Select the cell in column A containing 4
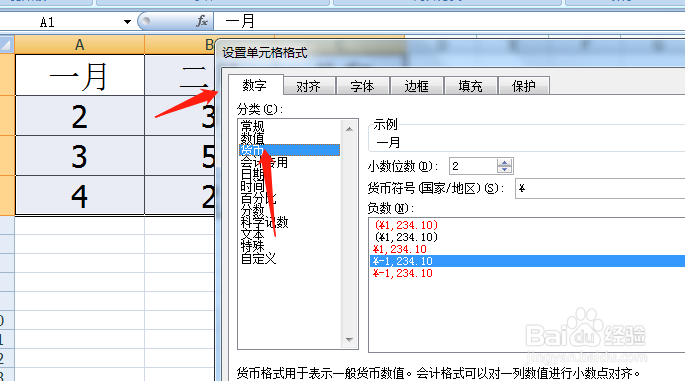Image resolution: width=685 pixels, height=381 pixels. (80, 196)
